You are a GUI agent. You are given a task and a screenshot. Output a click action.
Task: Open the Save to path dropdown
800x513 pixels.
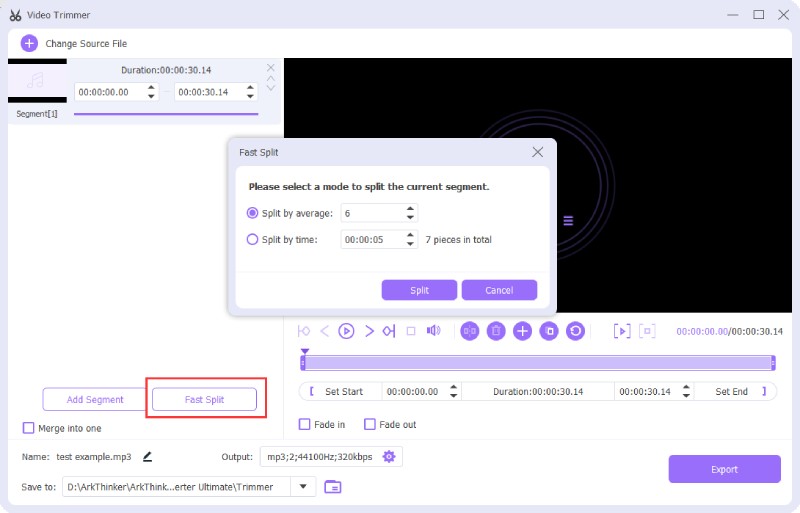pyautogui.click(x=303, y=486)
